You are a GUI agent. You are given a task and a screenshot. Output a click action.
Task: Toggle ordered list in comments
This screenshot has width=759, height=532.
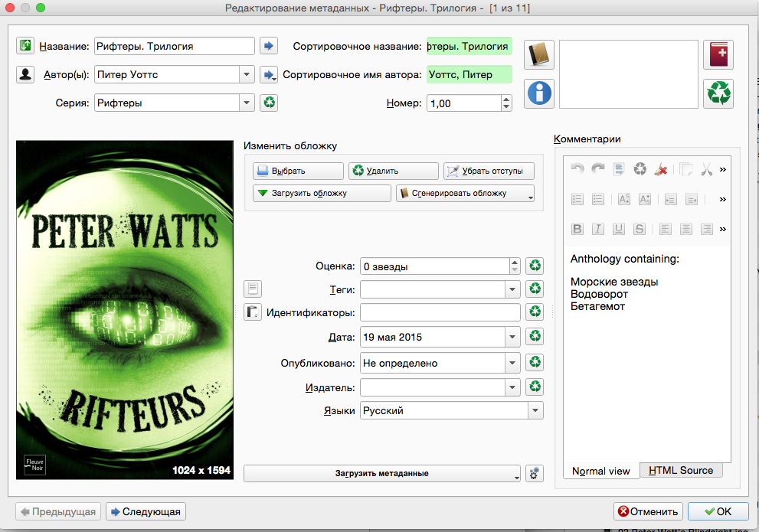click(x=577, y=199)
